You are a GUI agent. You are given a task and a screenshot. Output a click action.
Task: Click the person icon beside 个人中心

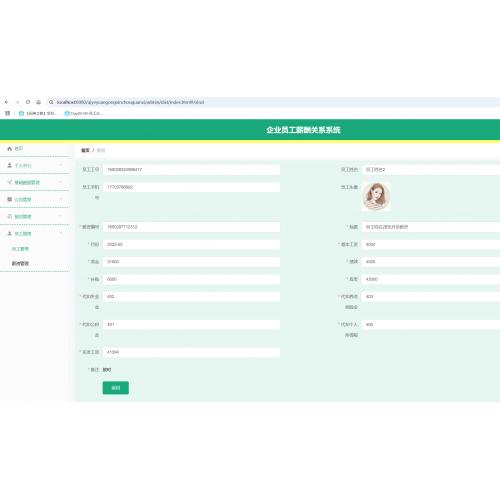click(9, 165)
